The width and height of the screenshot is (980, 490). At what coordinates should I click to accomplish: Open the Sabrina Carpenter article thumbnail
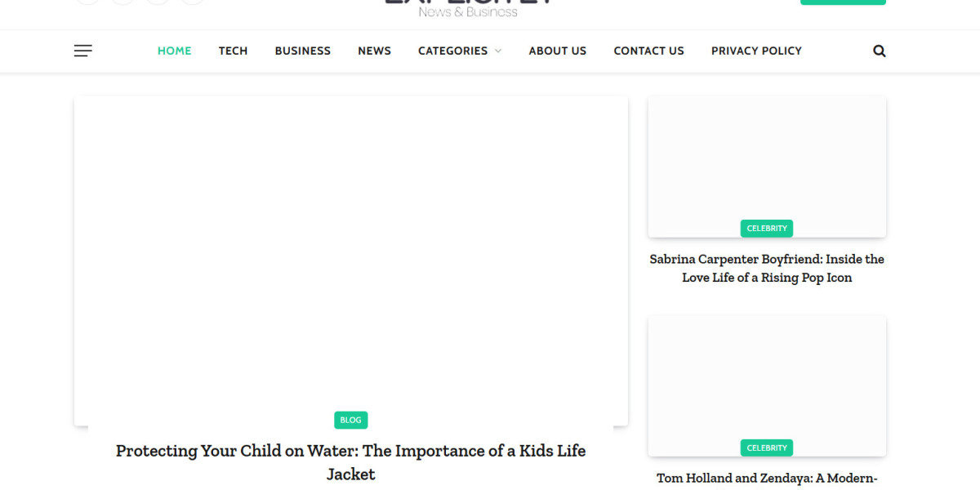[767, 167]
